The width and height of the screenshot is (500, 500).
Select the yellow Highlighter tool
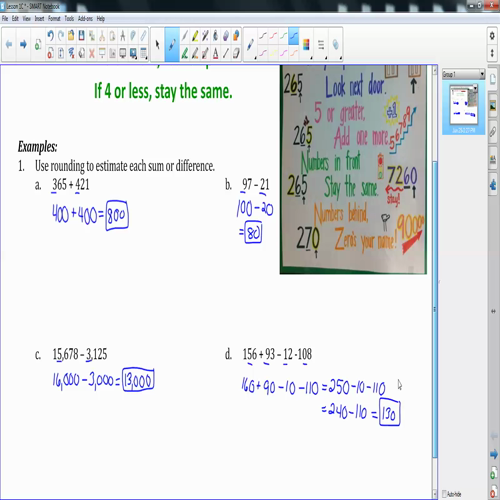coord(195,35)
